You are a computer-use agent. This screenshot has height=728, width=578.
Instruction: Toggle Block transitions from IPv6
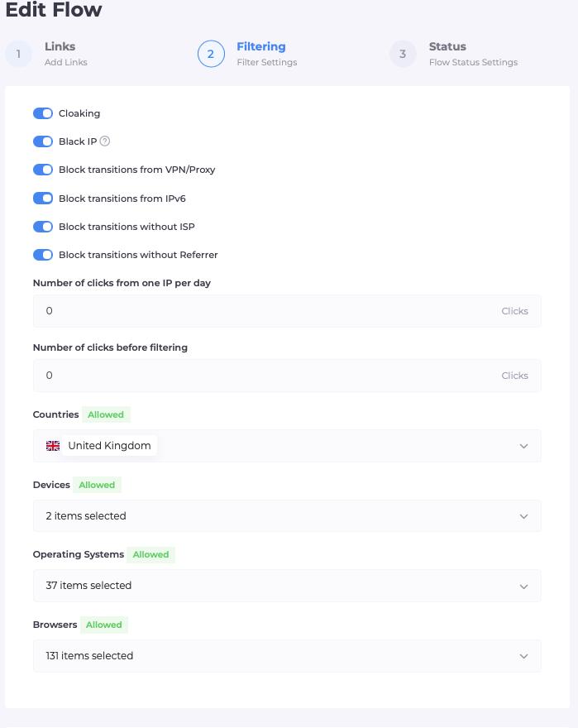point(43,199)
